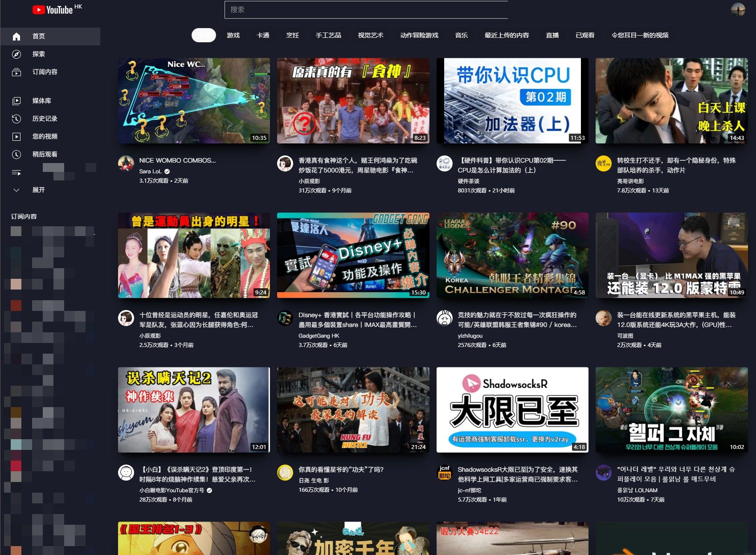Open 亮哥讲电影 yellow channel avatar
Screen dimensions: 756x555
pyautogui.click(x=604, y=163)
